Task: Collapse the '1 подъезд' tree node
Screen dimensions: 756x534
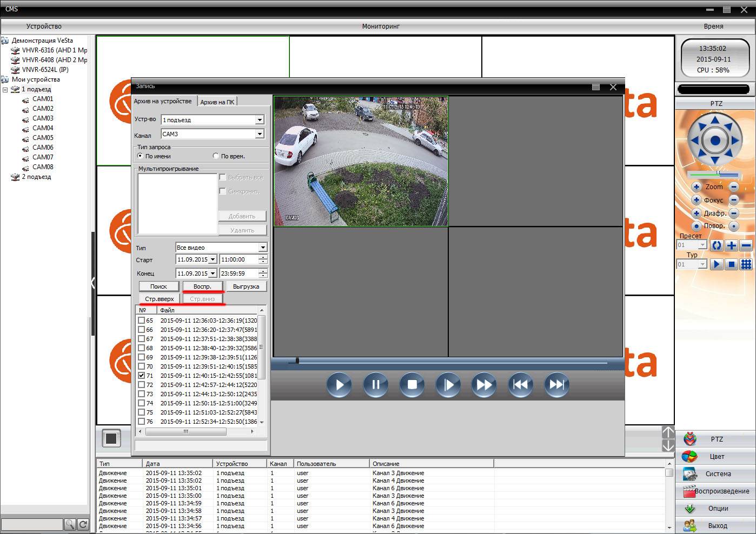Action: [5, 90]
